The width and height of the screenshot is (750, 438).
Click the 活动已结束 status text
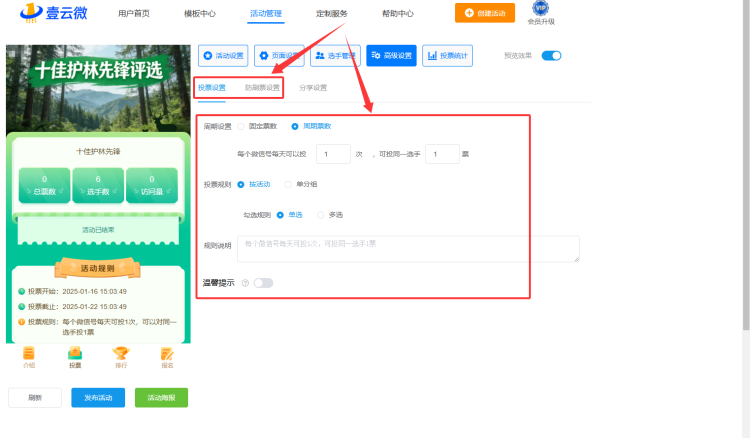(98, 230)
